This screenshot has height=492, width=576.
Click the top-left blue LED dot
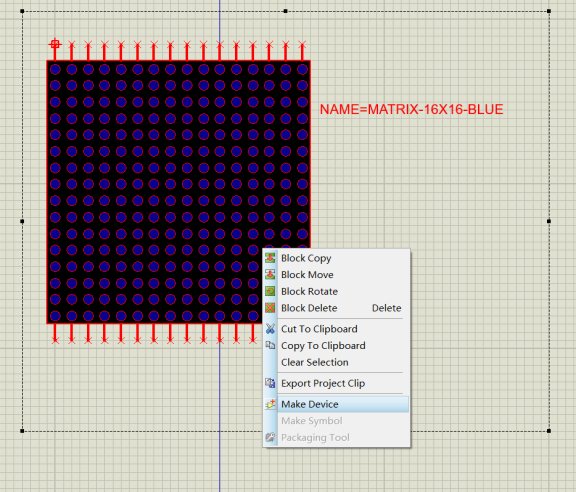pos(55,69)
